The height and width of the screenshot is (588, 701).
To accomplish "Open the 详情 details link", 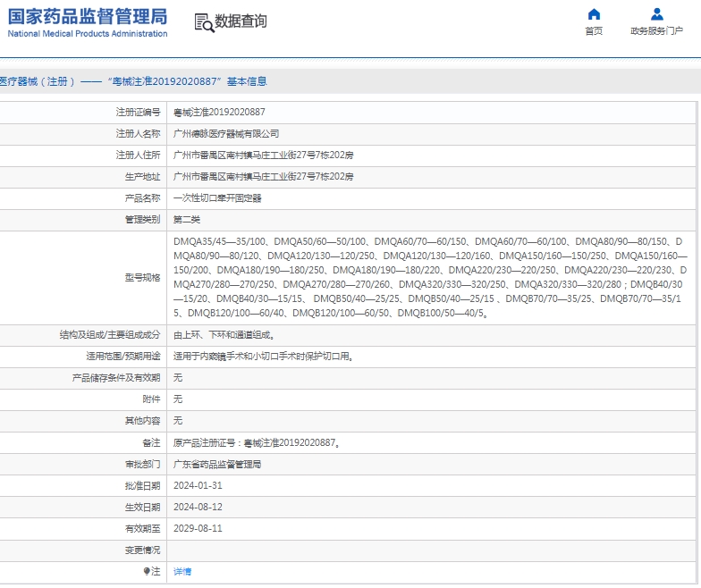I will (182, 572).
